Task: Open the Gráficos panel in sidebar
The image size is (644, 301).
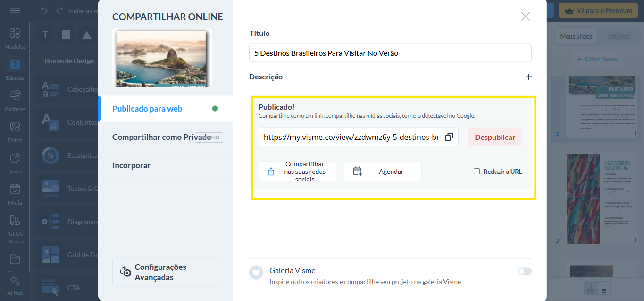Action: (x=15, y=101)
